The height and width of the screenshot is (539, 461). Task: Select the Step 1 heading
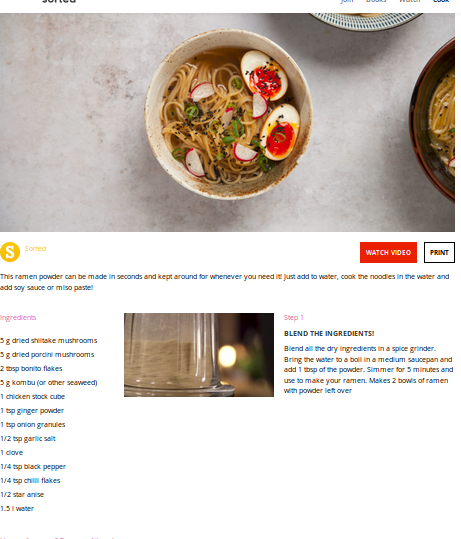click(294, 318)
